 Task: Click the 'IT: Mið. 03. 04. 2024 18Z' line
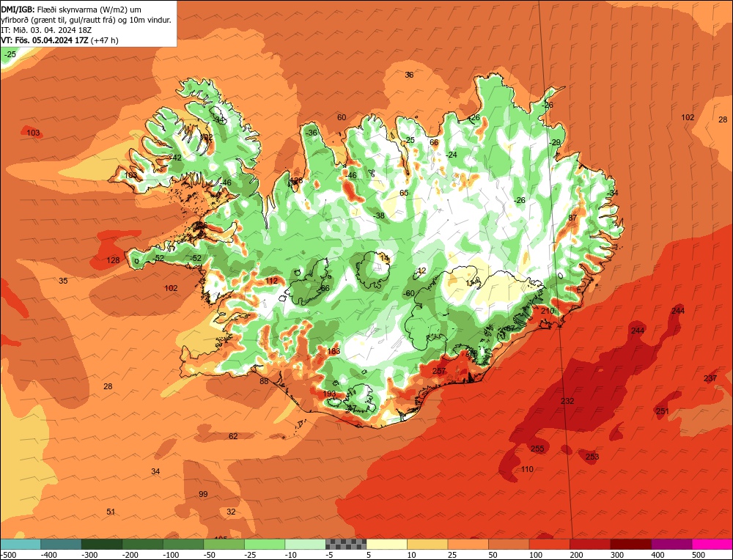pyautogui.click(x=46, y=30)
